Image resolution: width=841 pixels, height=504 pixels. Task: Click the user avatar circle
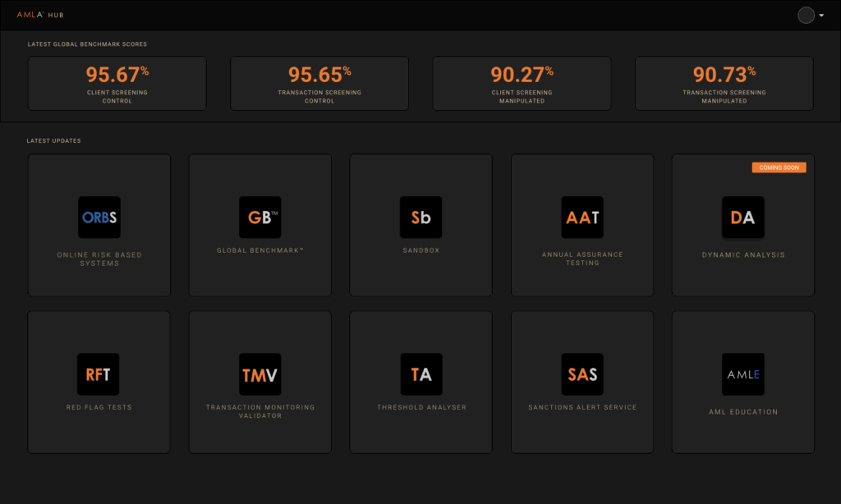[807, 15]
